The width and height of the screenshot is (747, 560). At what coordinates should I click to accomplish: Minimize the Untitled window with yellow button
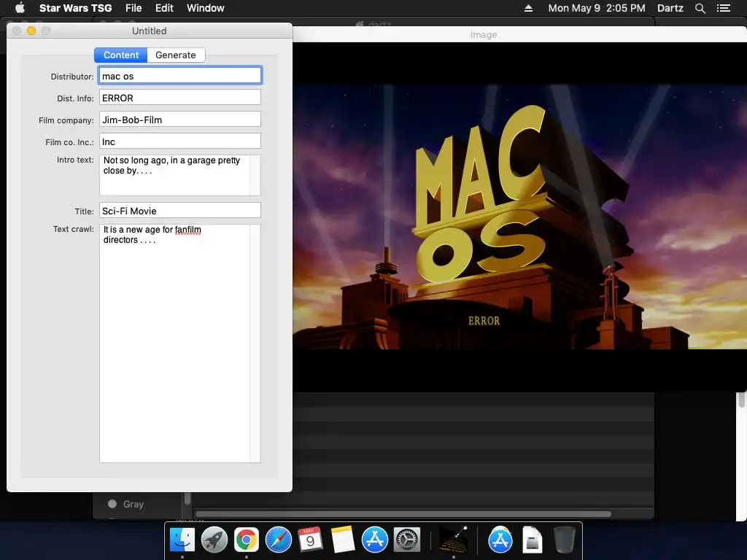coord(31,31)
